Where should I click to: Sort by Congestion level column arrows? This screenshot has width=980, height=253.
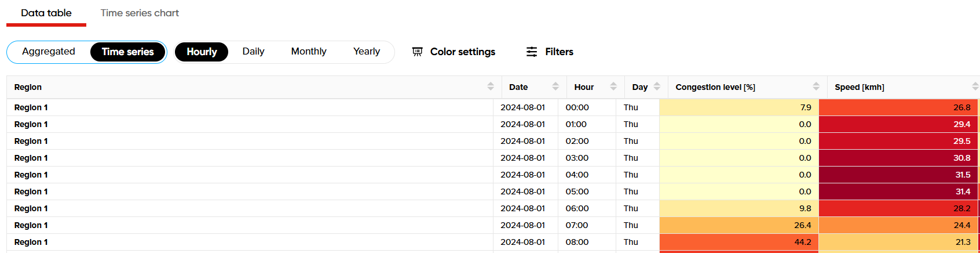point(816,86)
